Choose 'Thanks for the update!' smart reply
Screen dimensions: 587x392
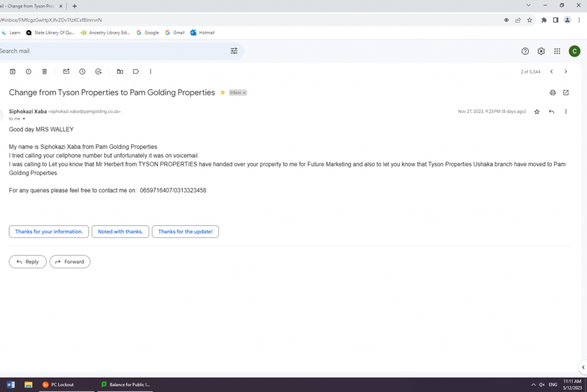pyautogui.click(x=185, y=232)
